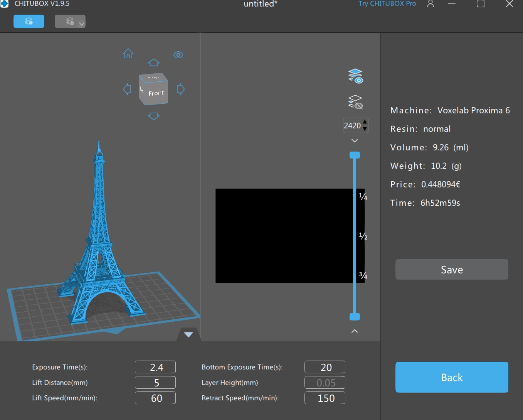Step layer slider down using bottom chevron
The image size is (523, 420).
point(355,331)
